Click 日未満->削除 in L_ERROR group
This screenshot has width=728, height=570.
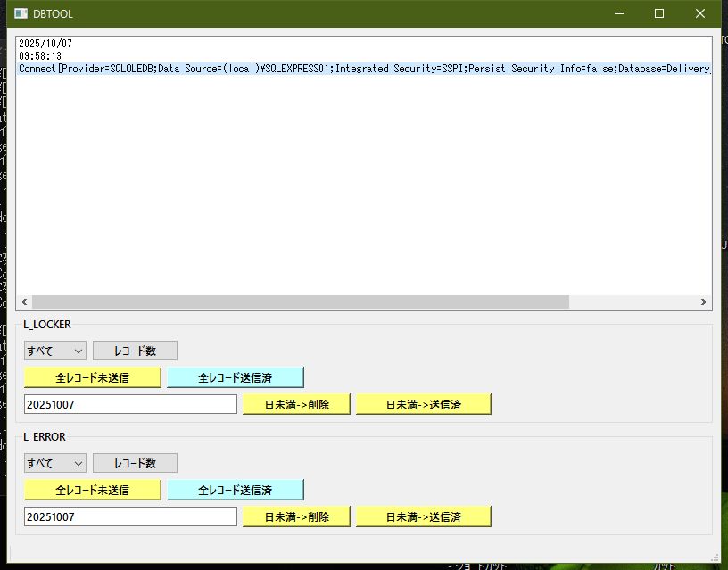[x=297, y=516]
